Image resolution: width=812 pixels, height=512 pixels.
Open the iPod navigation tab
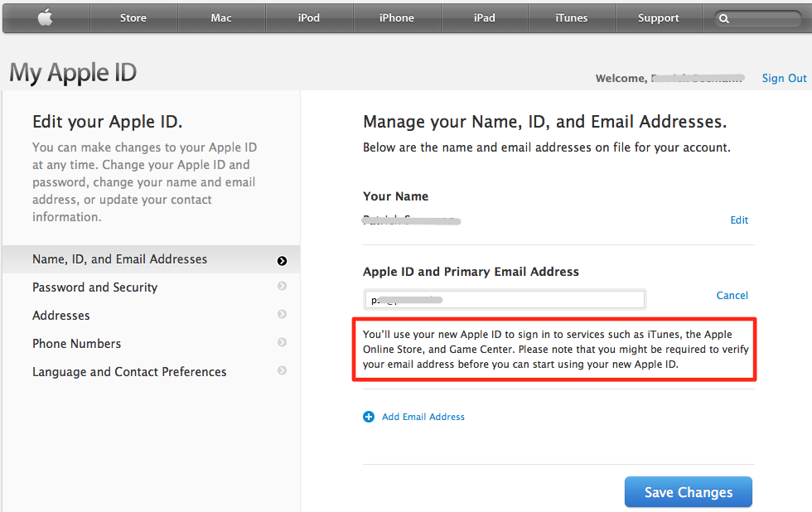point(309,18)
